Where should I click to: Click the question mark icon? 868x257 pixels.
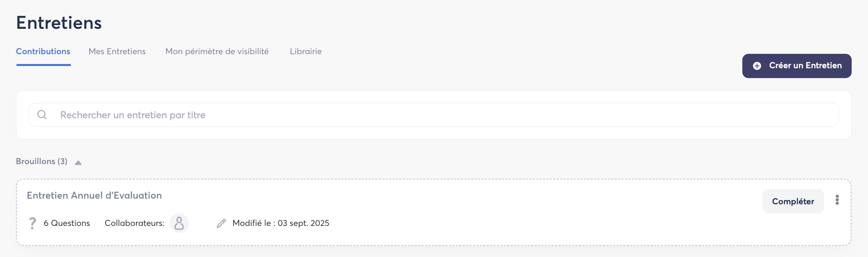(x=33, y=223)
